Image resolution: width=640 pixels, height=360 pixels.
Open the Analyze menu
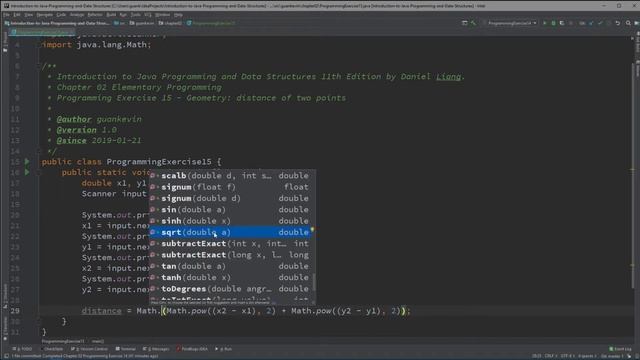pos(77,15)
